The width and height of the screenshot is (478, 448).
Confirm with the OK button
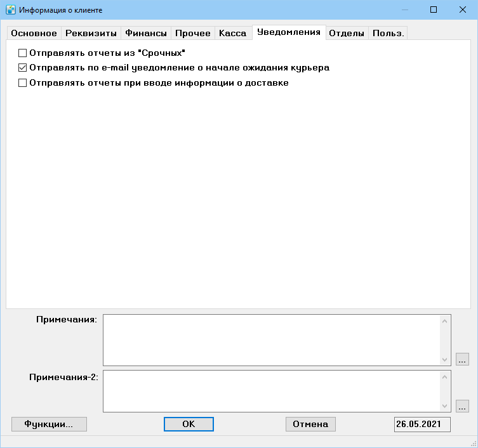189,425
